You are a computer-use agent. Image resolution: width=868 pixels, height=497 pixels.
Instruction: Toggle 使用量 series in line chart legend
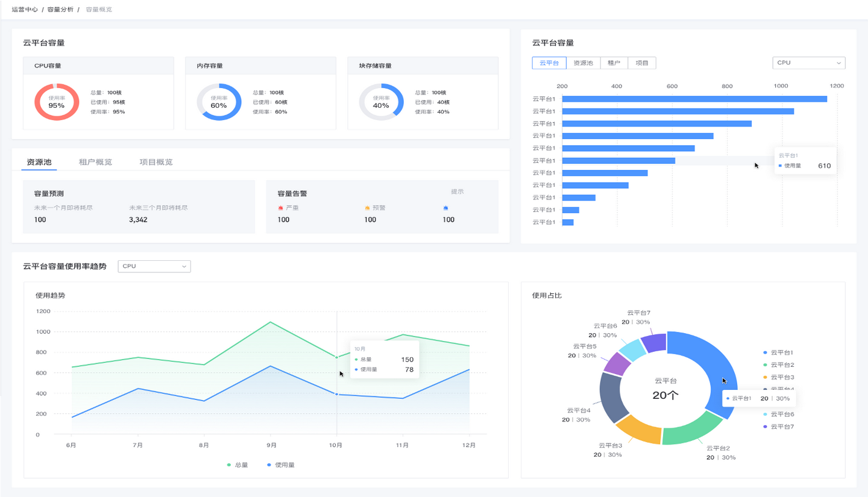pyautogui.click(x=280, y=465)
